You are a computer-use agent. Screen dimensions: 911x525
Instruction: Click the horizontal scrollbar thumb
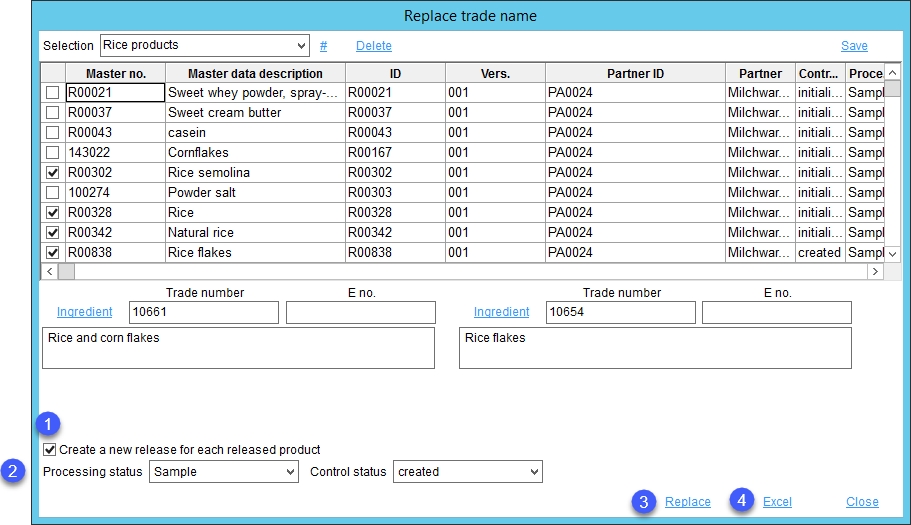(x=66, y=271)
